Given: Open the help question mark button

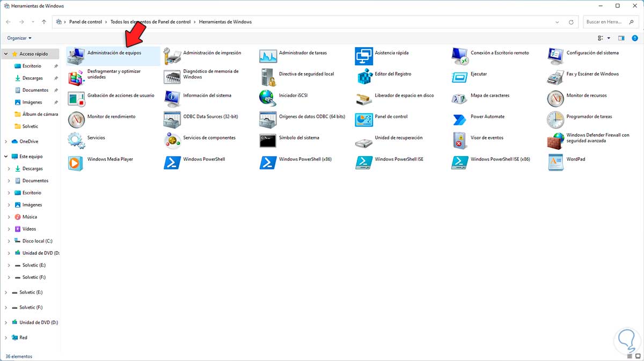Looking at the screenshot, I should [634, 38].
